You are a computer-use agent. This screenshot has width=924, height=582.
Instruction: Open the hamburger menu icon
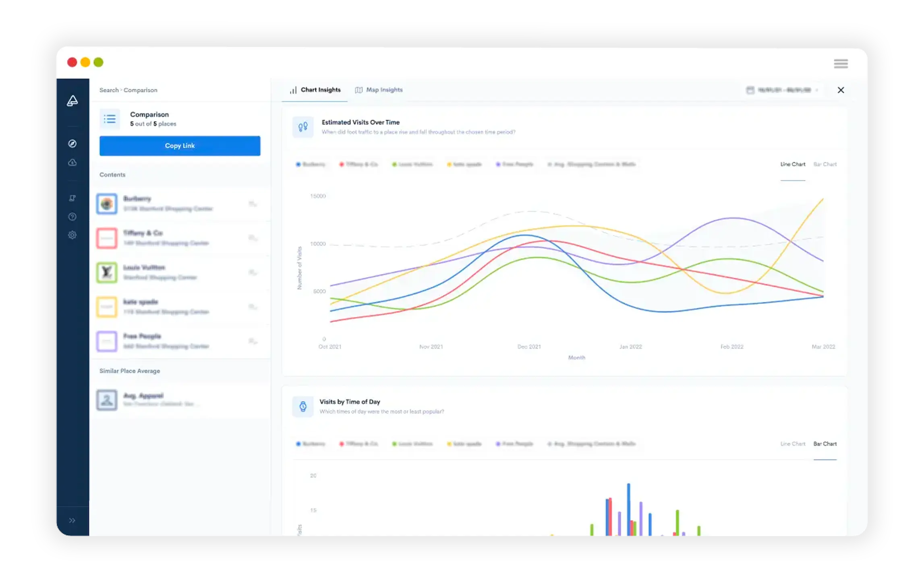pos(841,64)
